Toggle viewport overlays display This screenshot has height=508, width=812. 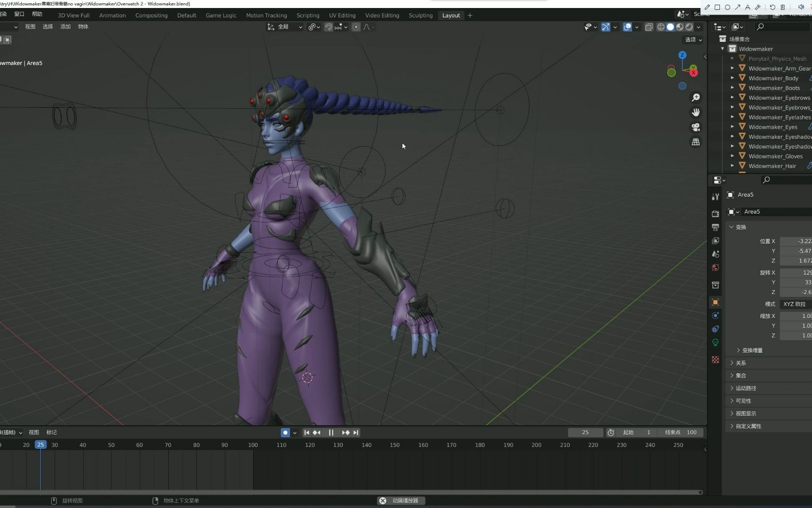point(627,27)
